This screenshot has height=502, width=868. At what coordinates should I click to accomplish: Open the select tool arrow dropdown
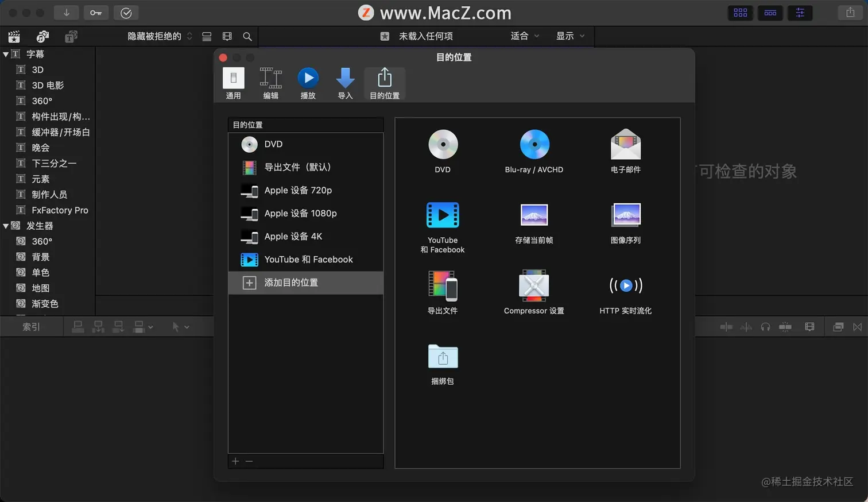[x=181, y=327]
